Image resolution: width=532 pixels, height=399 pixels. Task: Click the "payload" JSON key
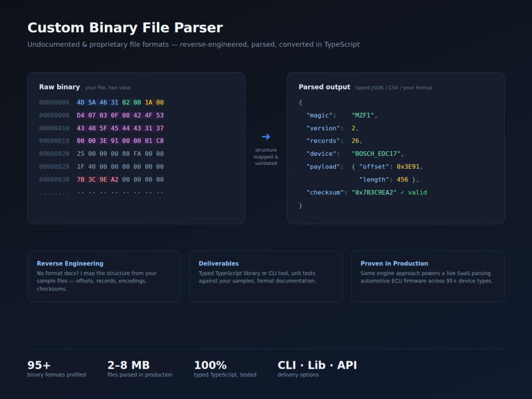pos(323,167)
